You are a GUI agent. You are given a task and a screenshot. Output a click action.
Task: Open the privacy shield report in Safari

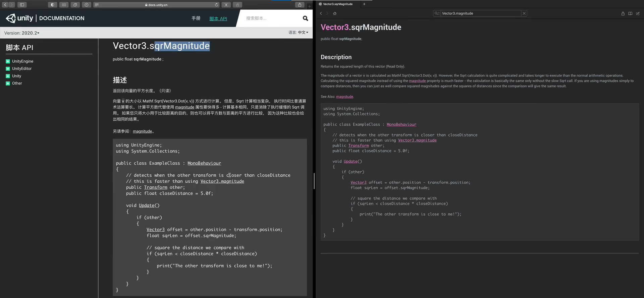52,5
